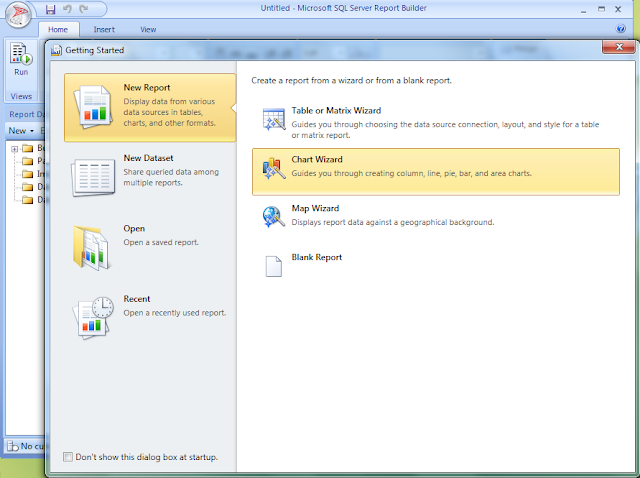Click 'Displays report data against a geographical background' text
This screenshot has height=478, width=640.
point(393,222)
